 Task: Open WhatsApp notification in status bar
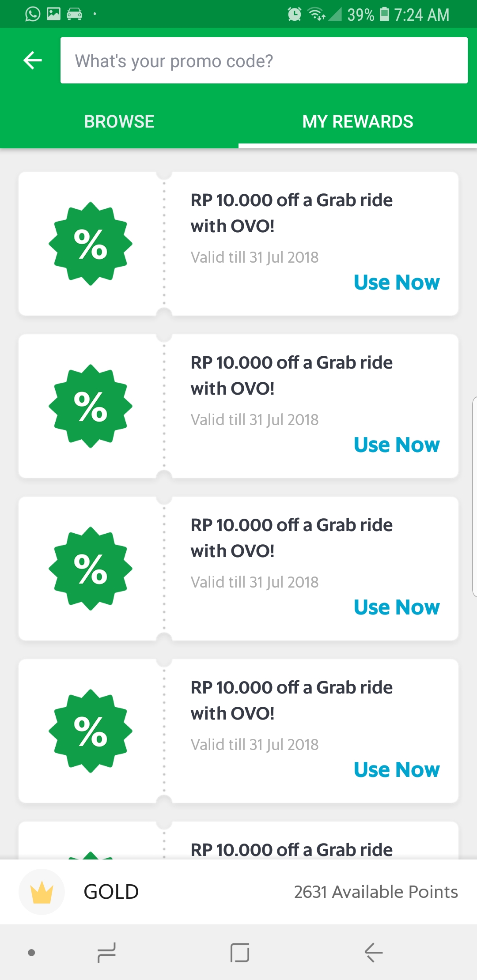tap(33, 14)
